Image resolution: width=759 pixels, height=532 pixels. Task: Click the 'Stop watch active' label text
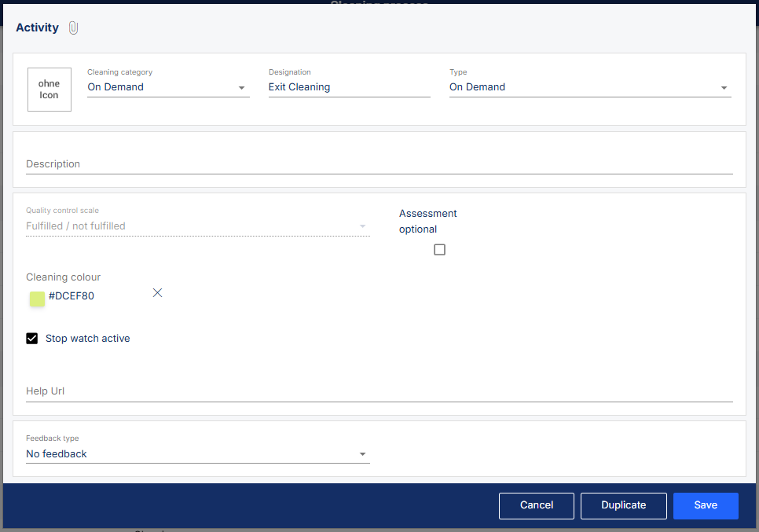coord(87,339)
